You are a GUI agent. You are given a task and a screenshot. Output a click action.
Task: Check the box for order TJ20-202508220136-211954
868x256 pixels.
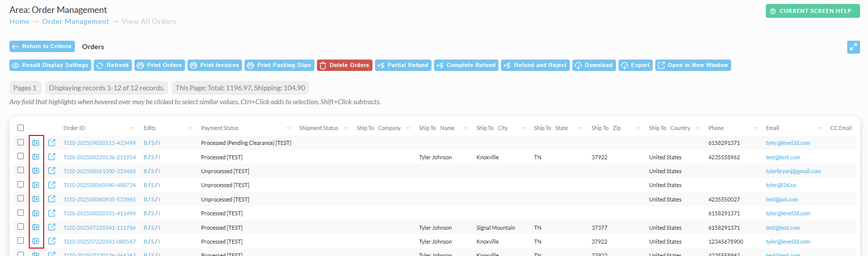pyautogui.click(x=20, y=156)
